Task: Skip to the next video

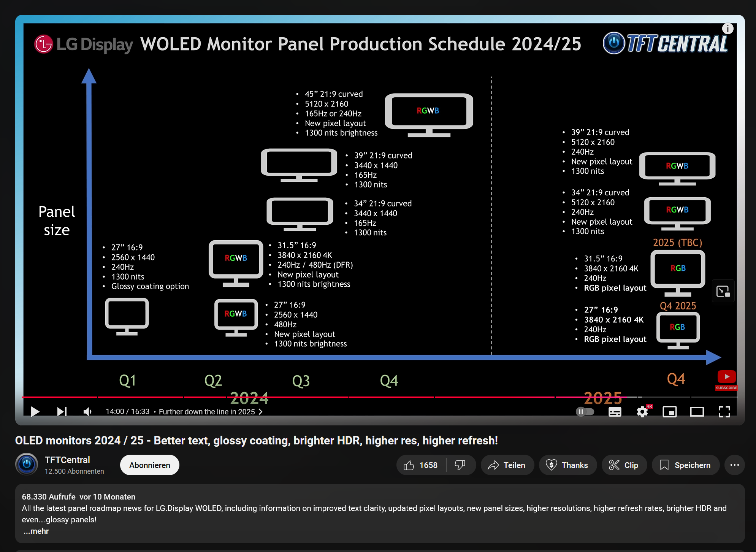Action: pyautogui.click(x=62, y=411)
